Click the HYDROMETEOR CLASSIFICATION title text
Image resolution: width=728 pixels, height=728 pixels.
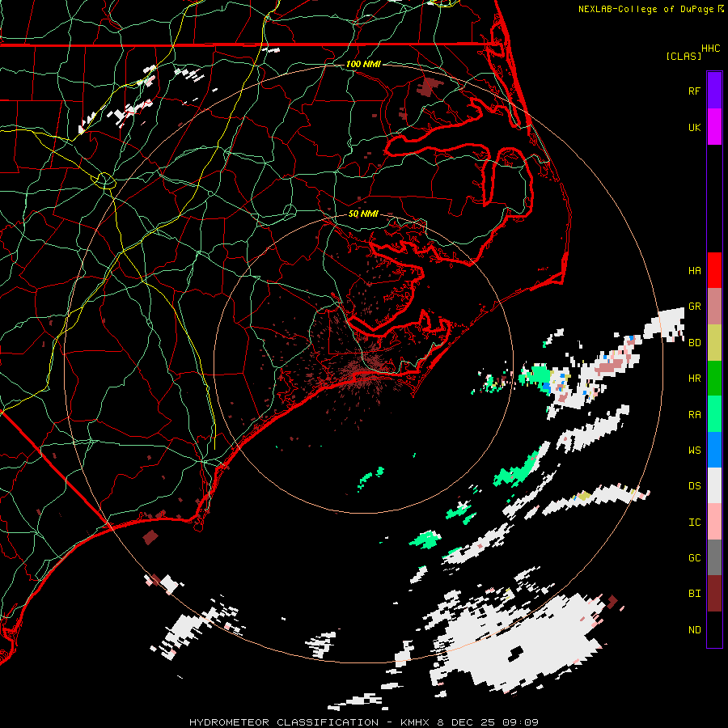(x=284, y=722)
